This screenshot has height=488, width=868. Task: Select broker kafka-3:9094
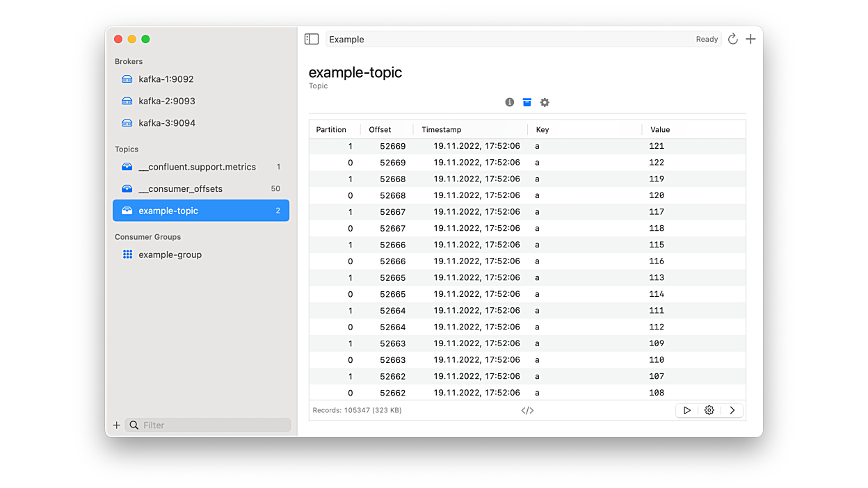(201, 123)
